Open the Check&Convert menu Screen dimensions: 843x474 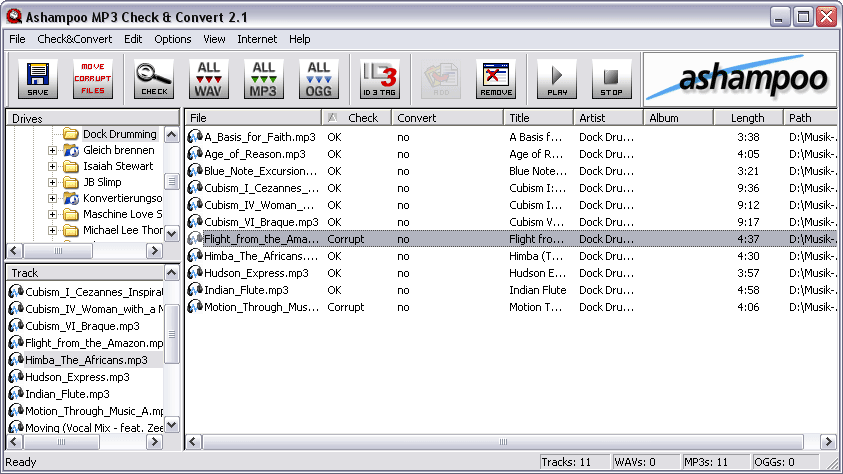tap(75, 39)
